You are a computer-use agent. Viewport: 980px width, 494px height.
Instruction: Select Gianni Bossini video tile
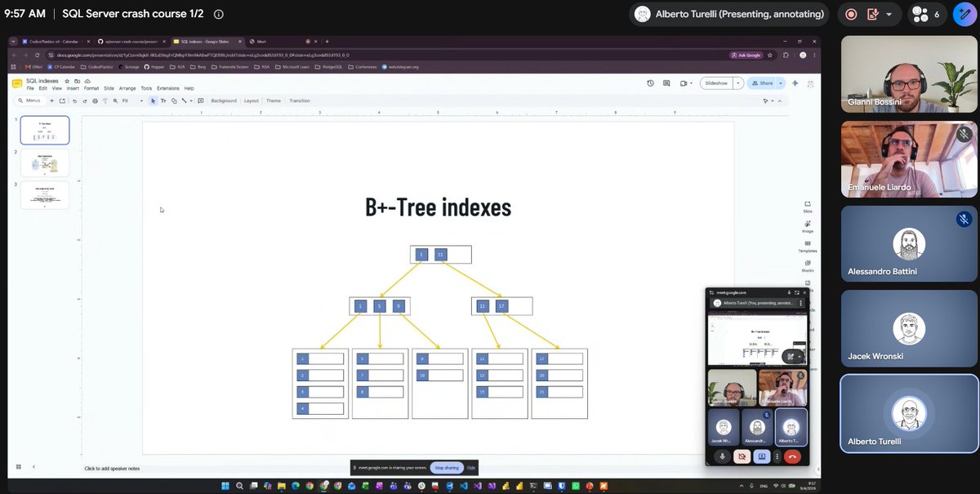pos(910,74)
